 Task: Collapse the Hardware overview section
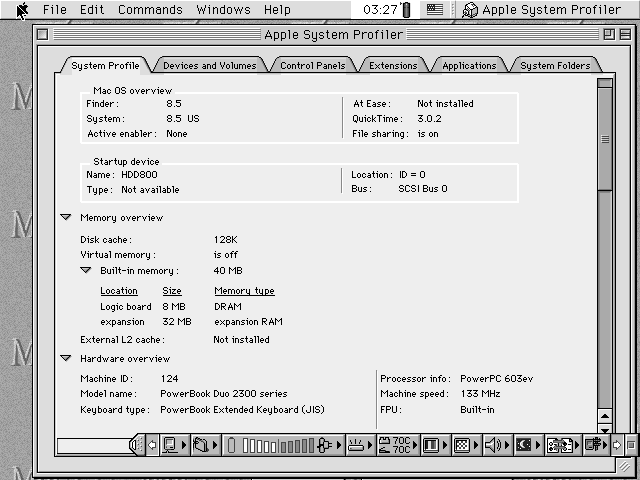click(66, 358)
